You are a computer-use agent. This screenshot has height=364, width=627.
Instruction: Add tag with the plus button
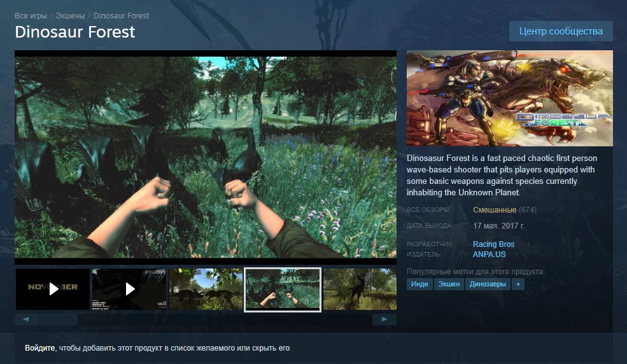click(x=518, y=284)
